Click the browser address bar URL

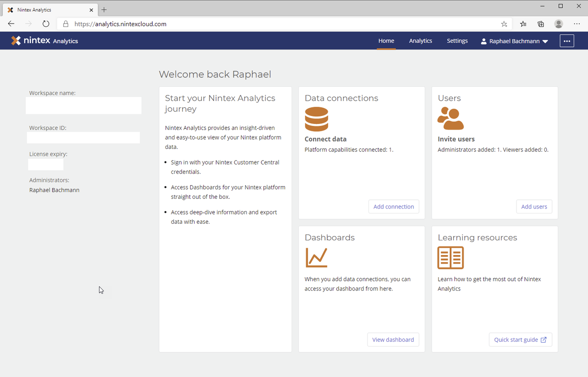(x=120, y=24)
